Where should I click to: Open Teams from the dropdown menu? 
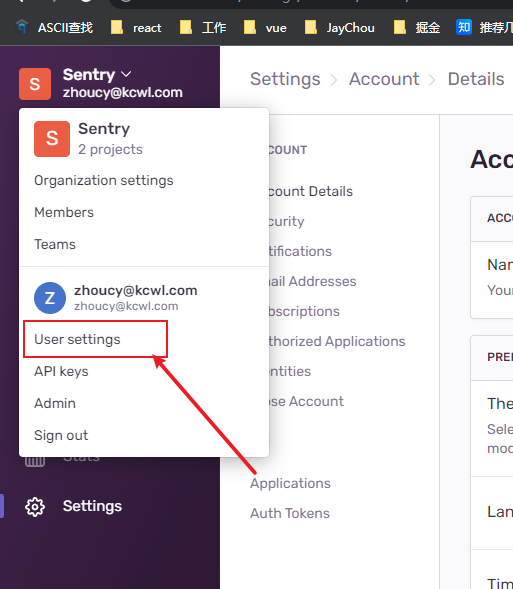click(x=55, y=244)
